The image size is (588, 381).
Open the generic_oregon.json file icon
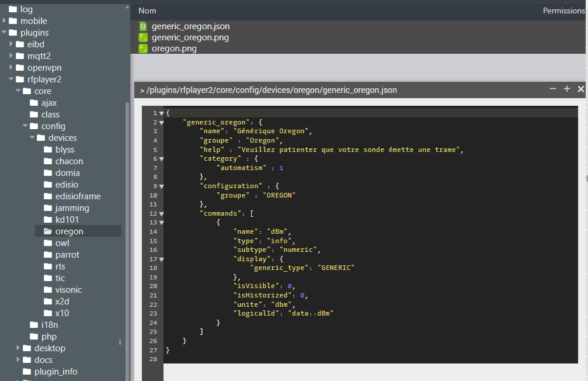[143, 26]
